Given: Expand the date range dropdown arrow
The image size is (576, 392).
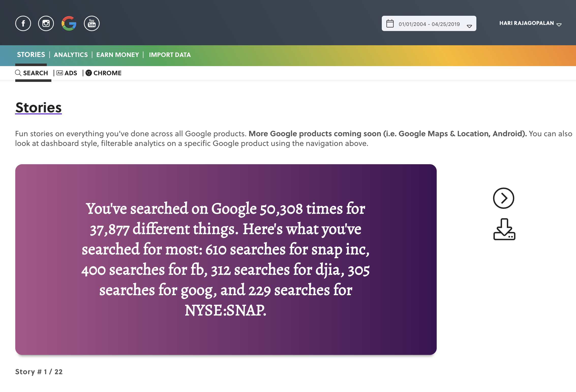Looking at the screenshot, I should click(x=469, y=26).
